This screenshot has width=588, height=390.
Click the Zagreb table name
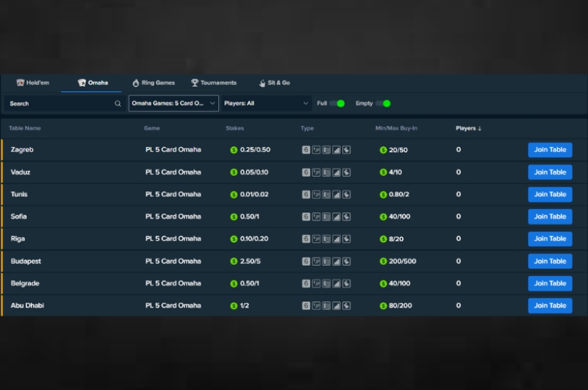click(22, 149)
